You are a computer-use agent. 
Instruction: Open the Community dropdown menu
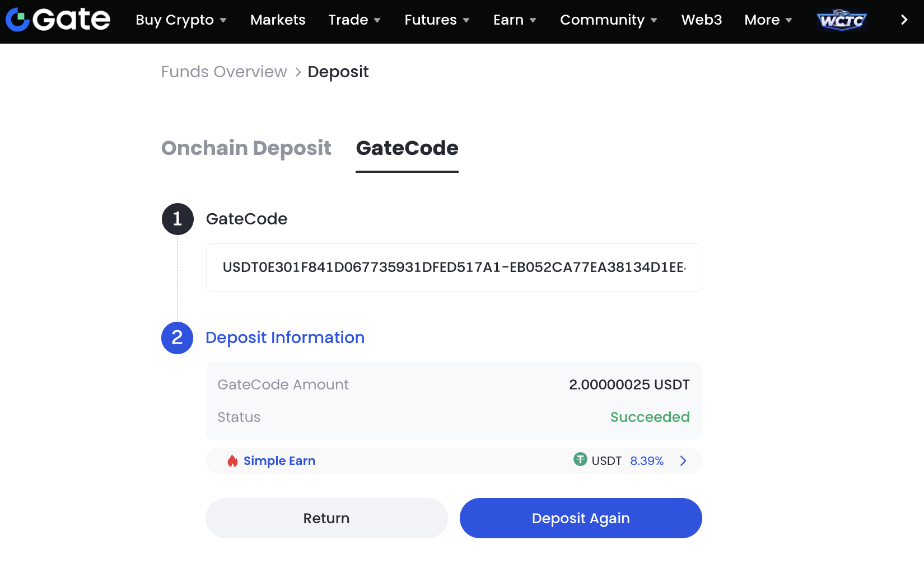click(x=608, y=20)
